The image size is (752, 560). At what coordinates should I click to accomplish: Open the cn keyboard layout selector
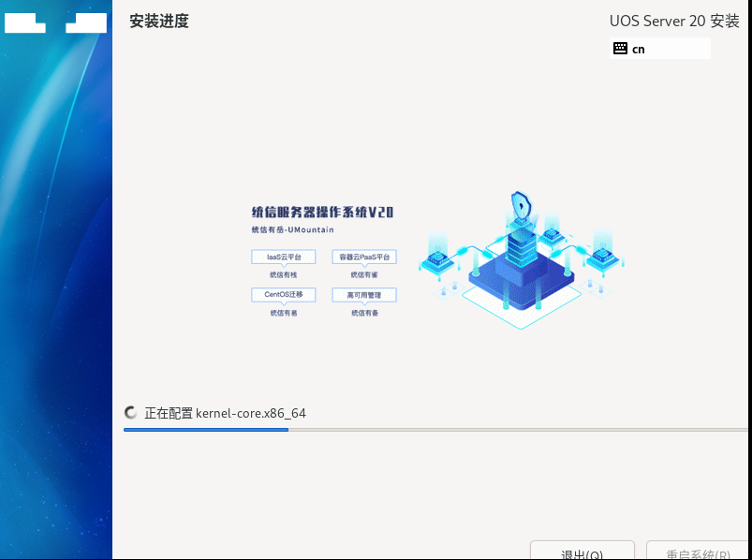[x=660, y=49]
